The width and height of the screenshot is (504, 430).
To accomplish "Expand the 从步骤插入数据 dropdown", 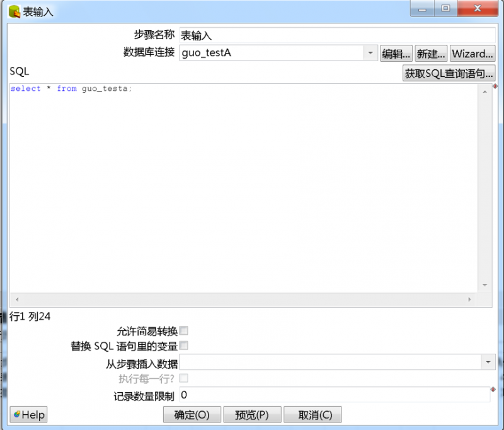I will [x=489, y=362].
